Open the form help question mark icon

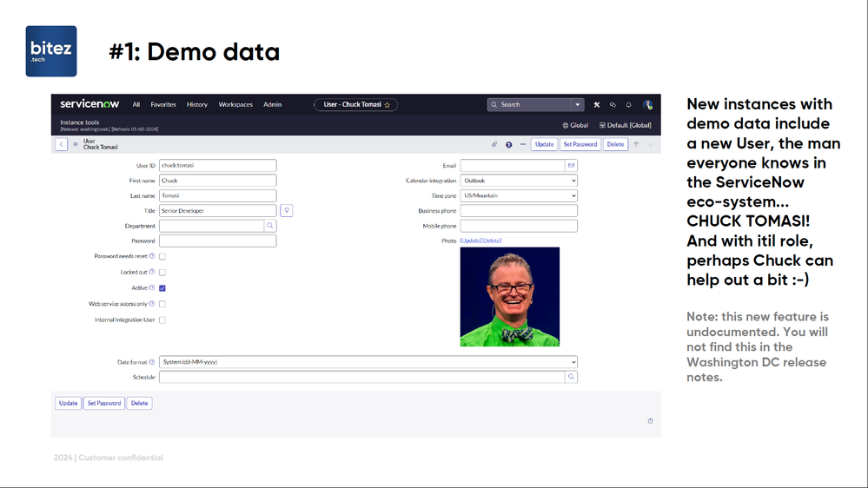(509, 144)
